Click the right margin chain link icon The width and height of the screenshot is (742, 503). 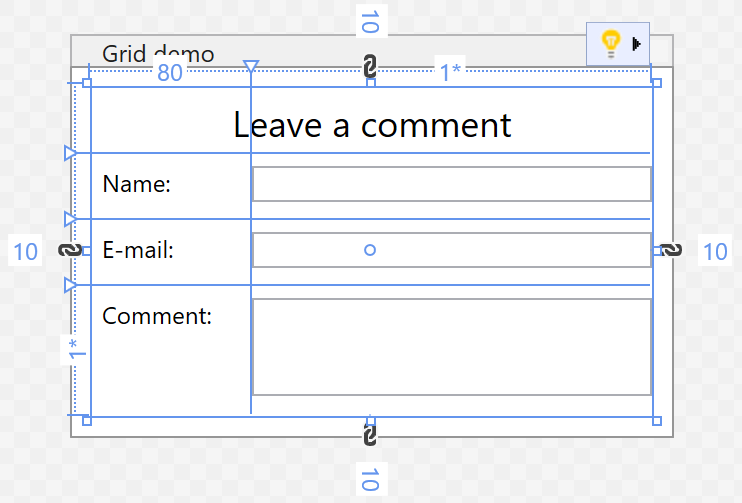[672, 250]
